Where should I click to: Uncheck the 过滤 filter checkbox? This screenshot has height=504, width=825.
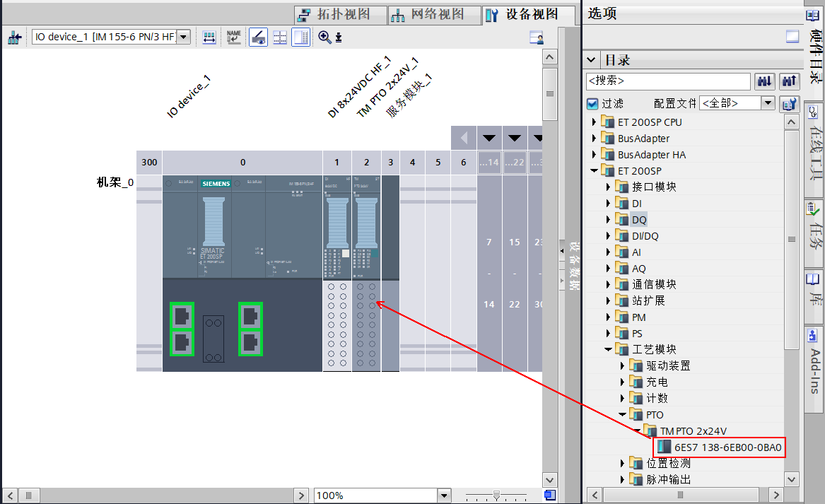tap(592, 104)
